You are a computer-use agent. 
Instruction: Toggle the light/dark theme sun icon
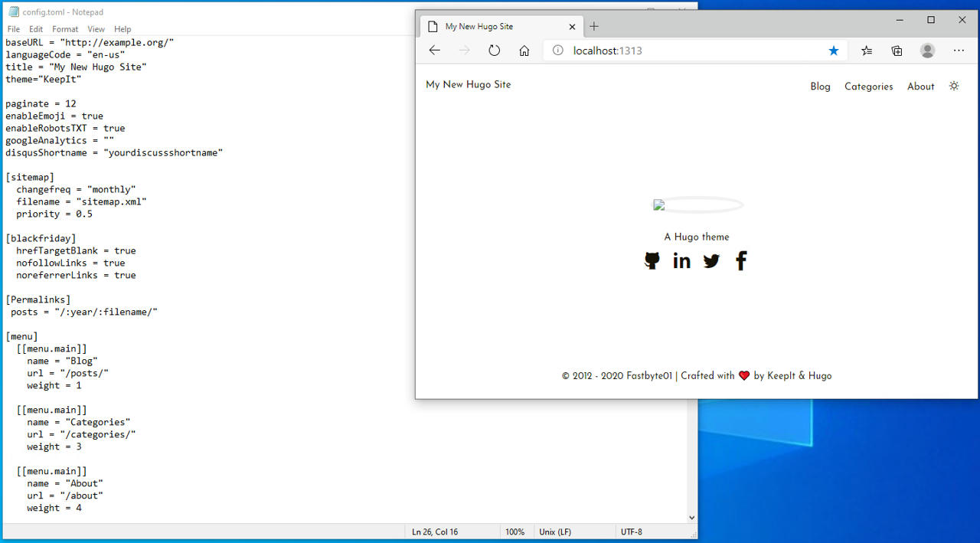[x=953, y=86]
